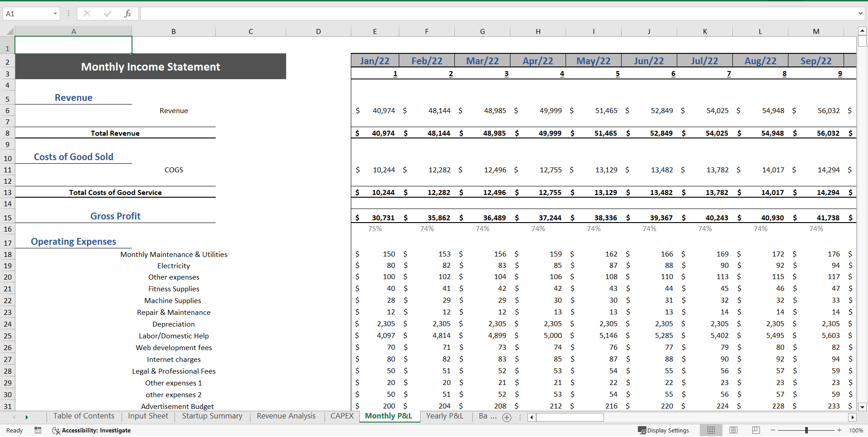Viewport: 868px width, 437px height.
Task: Open the CAPEX worksheet tab
Action: tap(342, 416)
